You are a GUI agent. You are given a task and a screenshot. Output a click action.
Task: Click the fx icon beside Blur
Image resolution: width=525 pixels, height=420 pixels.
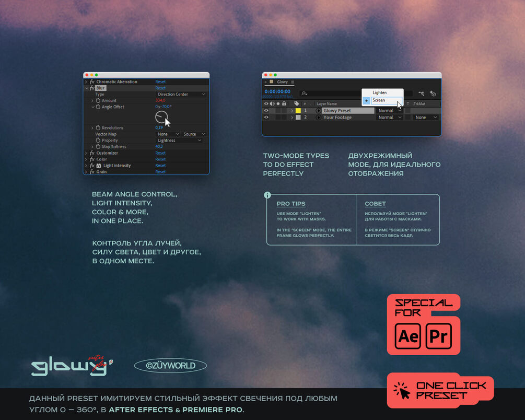pyautogui.click(x=92, y=88)
